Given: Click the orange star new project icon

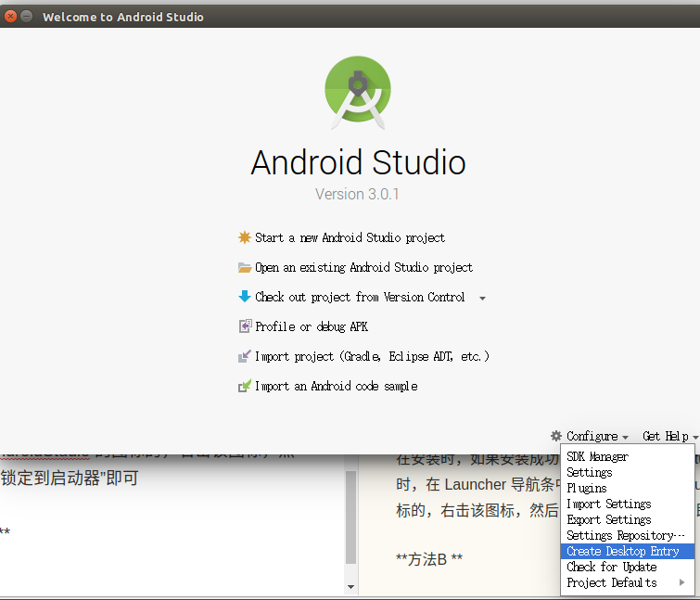Looking at the screenshot, I should [x=244, y=237].
